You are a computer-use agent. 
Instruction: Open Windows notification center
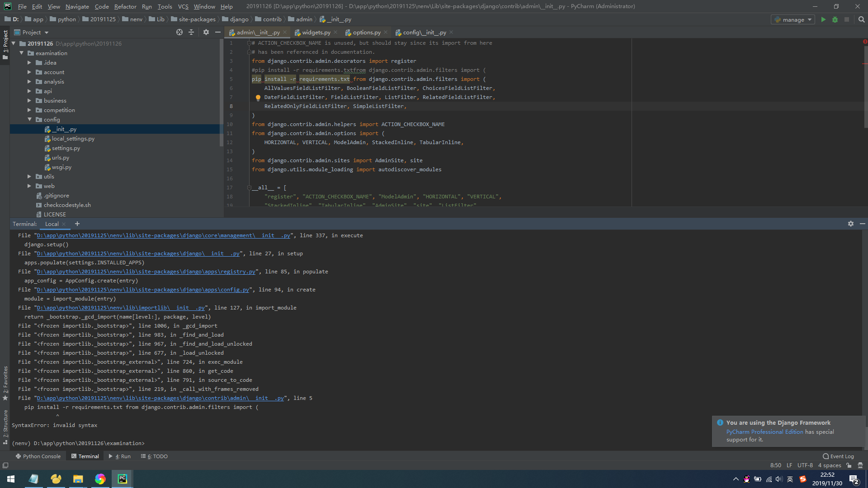(854, 479)
